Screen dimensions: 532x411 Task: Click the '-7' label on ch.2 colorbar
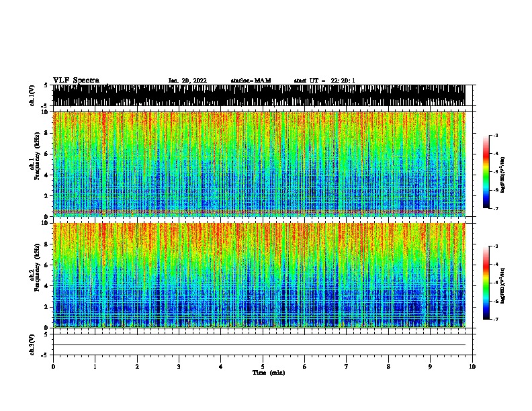tap(495, 320)
